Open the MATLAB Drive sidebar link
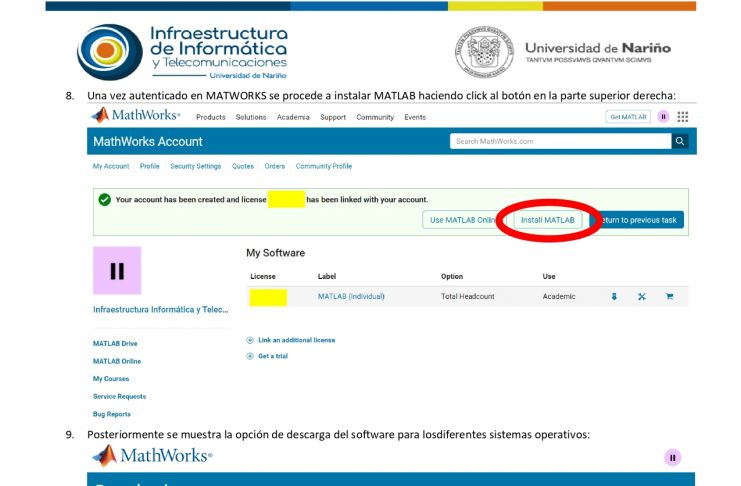 (115, 344)
